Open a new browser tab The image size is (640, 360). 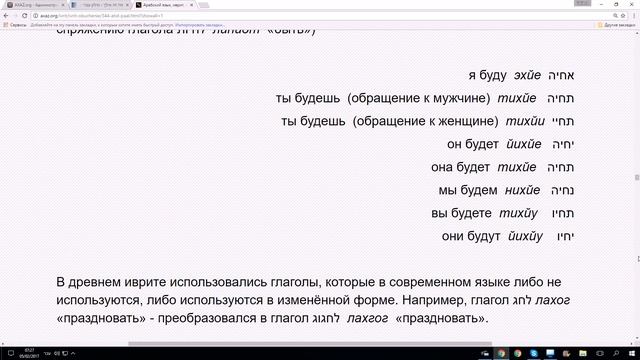click(x=204, y=5)
